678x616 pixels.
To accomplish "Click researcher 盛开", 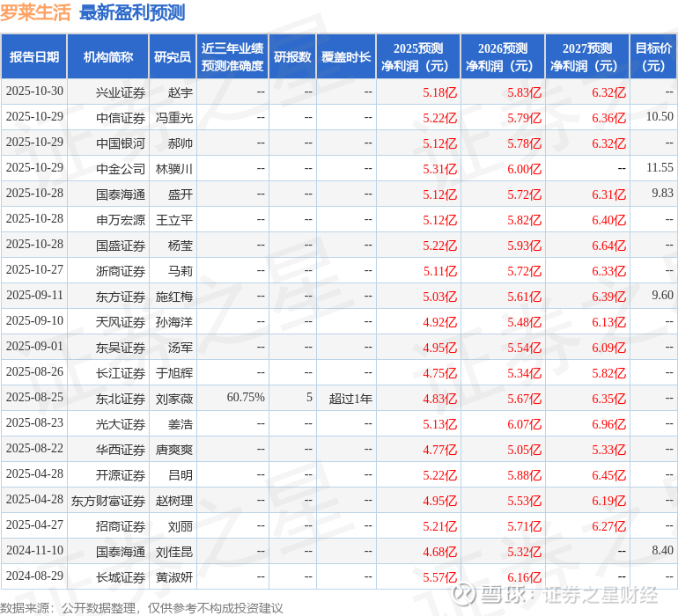I will click(181, 194).
